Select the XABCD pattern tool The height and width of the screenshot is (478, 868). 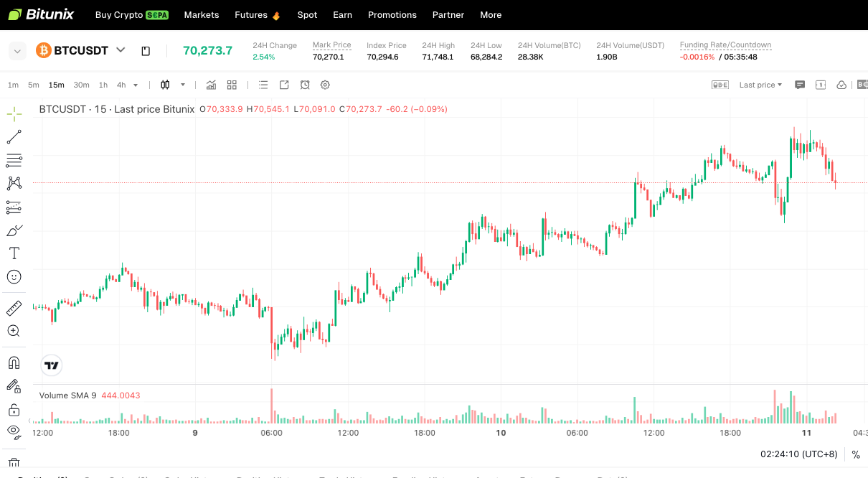[14, 183]
